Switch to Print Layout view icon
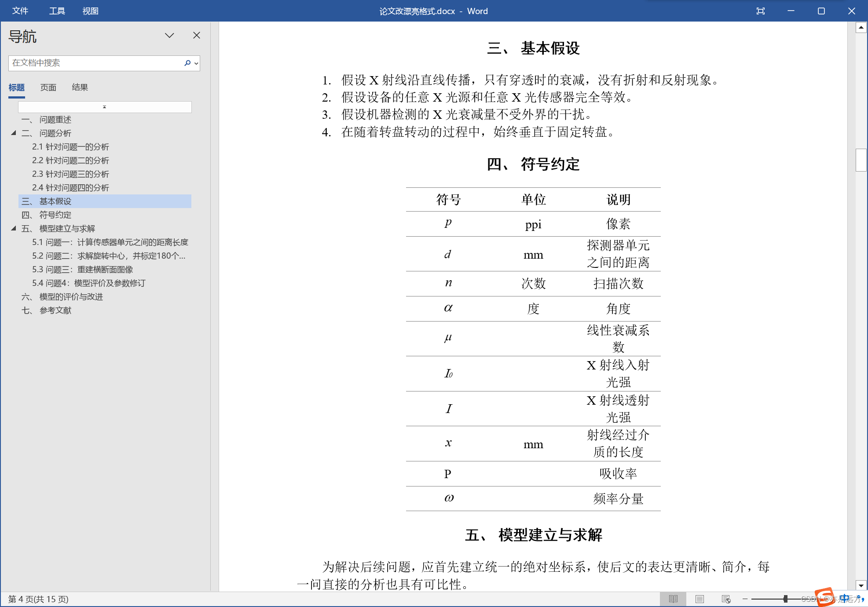This screenshot has height=607, width=868. (700, 599)
